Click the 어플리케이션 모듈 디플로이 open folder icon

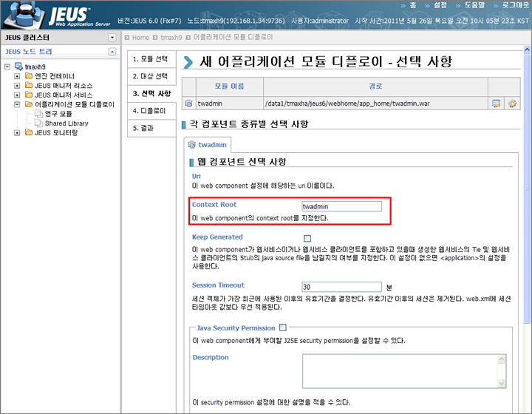pos(29,104)
